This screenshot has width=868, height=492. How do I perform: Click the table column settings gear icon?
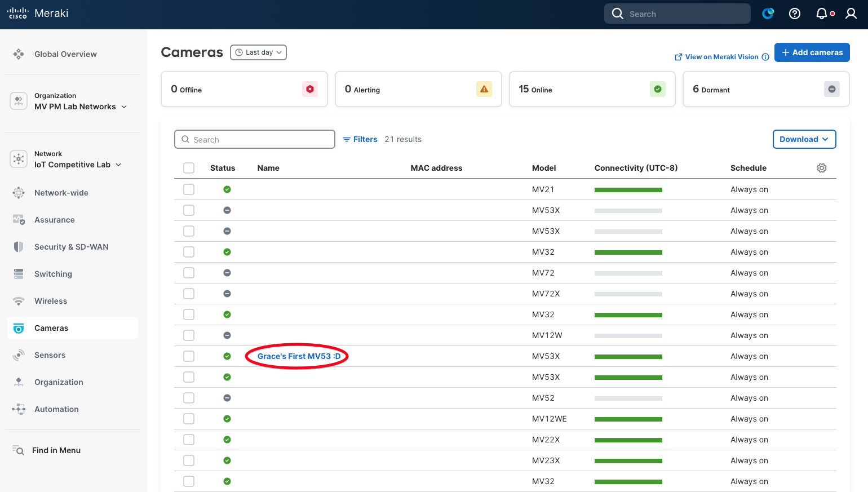(822, 168)
